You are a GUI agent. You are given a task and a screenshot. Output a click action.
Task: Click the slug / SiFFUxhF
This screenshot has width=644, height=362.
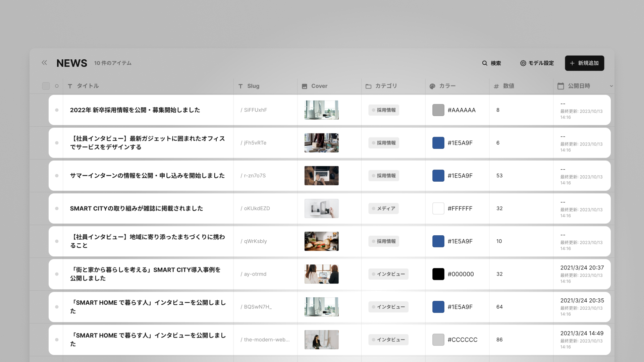[x=254, y=110]
